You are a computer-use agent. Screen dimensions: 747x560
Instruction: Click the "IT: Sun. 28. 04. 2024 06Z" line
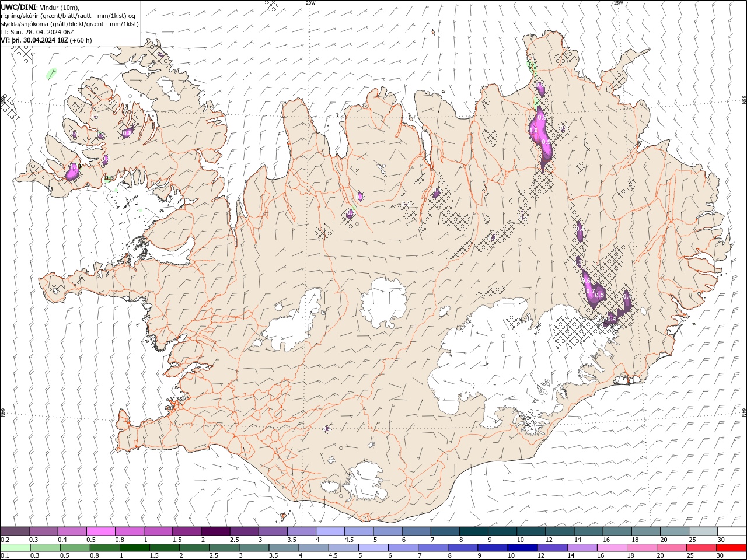[x=37, y=32]
